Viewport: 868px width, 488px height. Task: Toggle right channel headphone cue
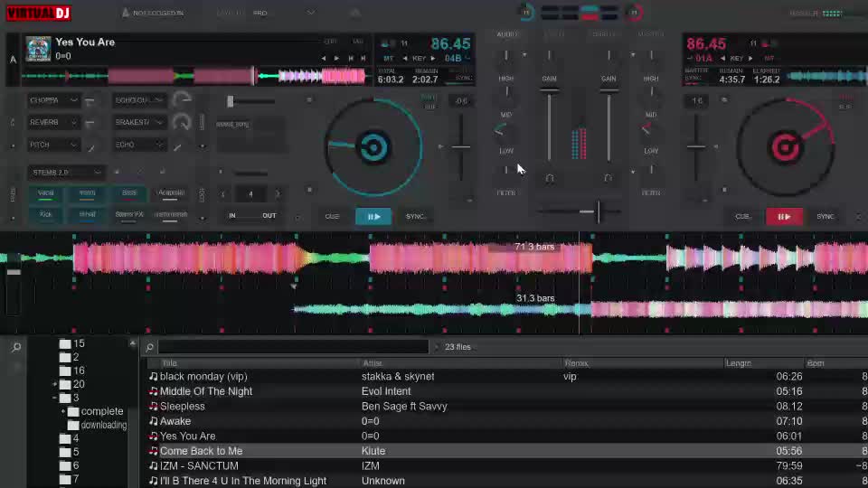tap(608, 178)
